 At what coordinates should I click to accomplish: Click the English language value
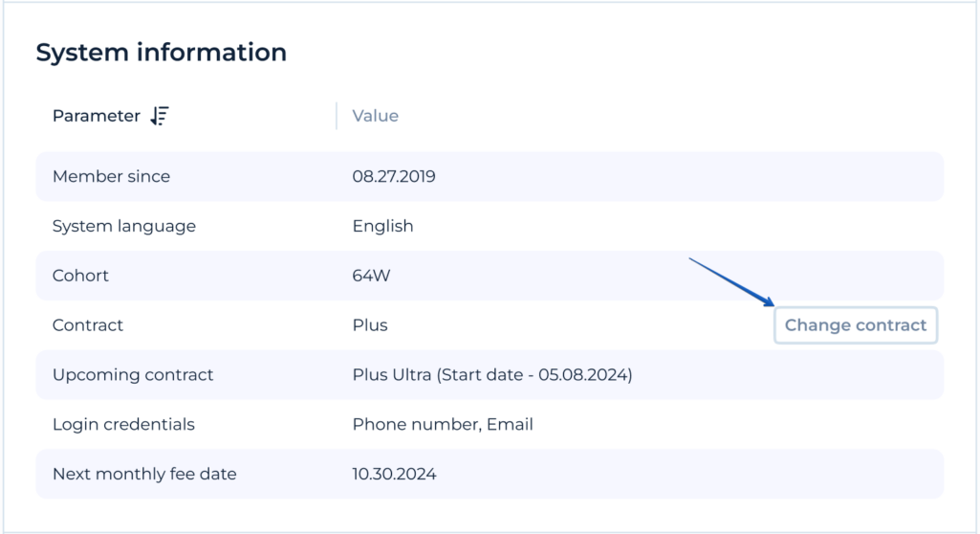[x=382, y=226]
